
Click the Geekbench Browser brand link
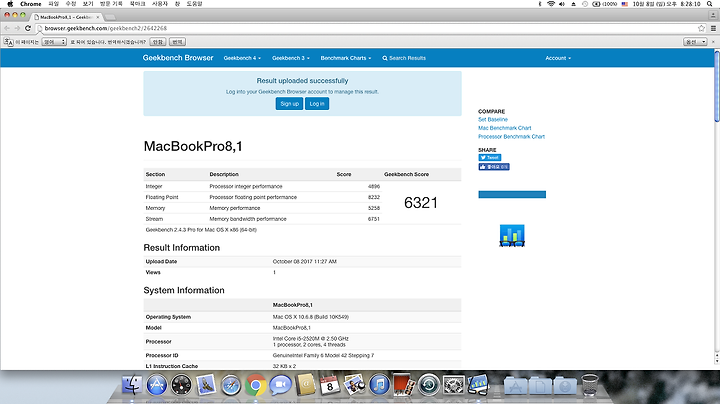[178, 58]
